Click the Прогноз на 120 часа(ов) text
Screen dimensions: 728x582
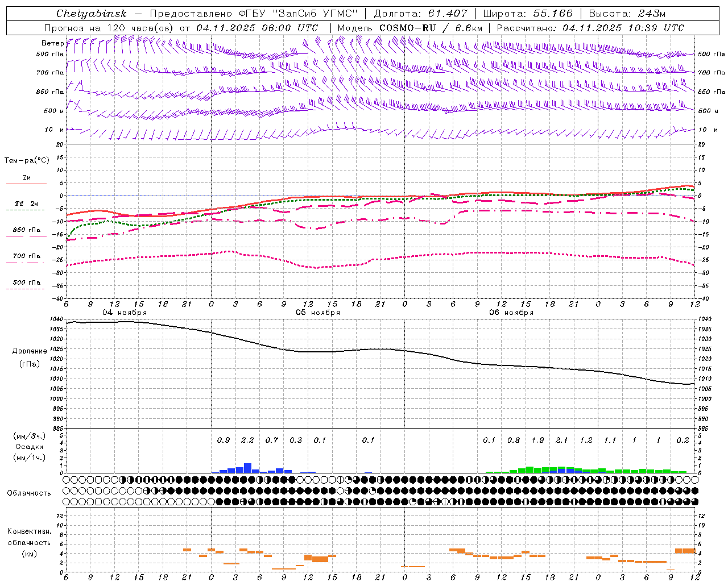tap(110, 28)
